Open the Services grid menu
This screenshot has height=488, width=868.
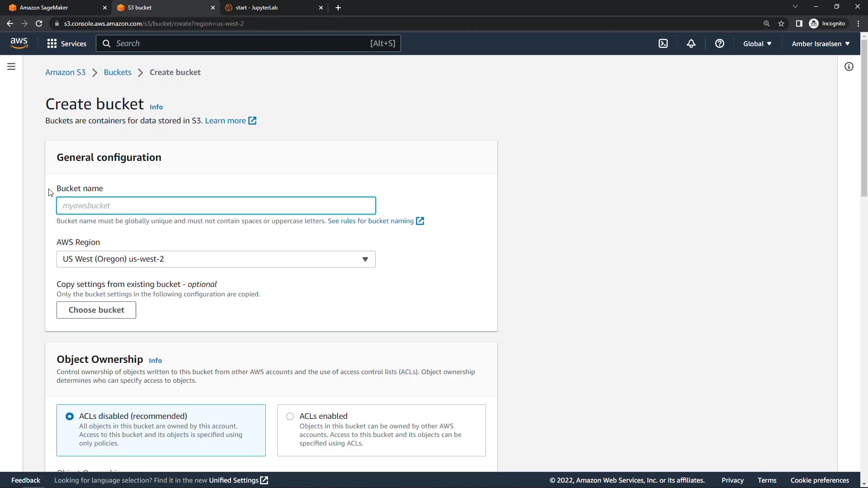point(66,43)
